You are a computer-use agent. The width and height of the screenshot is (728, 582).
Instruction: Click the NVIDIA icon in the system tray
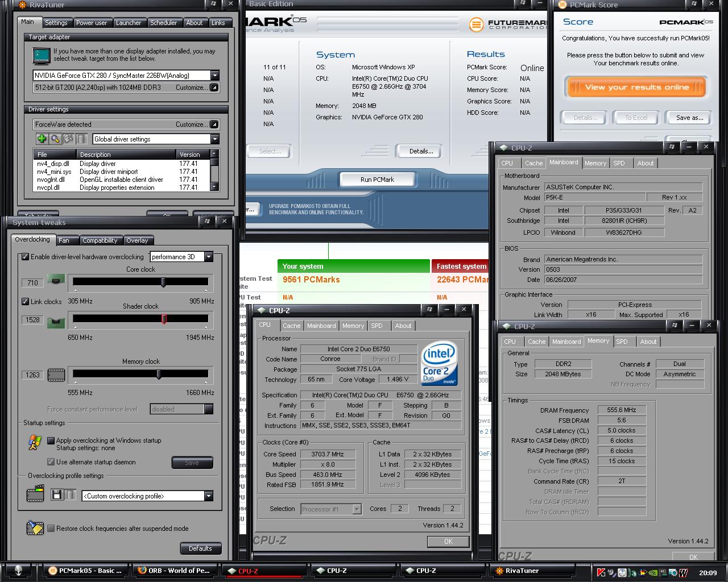click(653, 572)
